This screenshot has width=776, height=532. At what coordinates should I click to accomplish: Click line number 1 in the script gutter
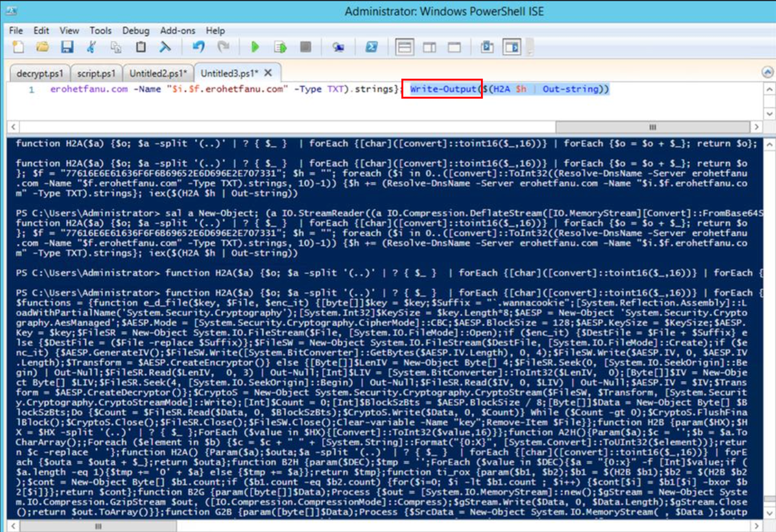[31, 89]
